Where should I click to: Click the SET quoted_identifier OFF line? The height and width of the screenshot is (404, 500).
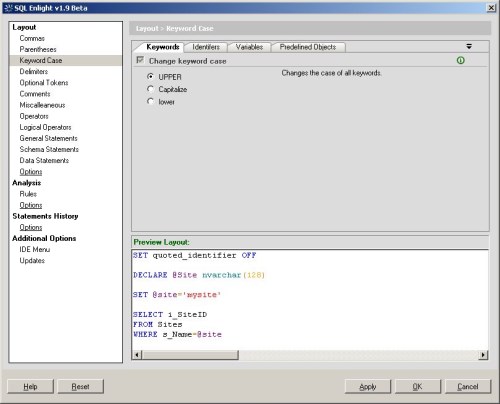pos(195,255)
